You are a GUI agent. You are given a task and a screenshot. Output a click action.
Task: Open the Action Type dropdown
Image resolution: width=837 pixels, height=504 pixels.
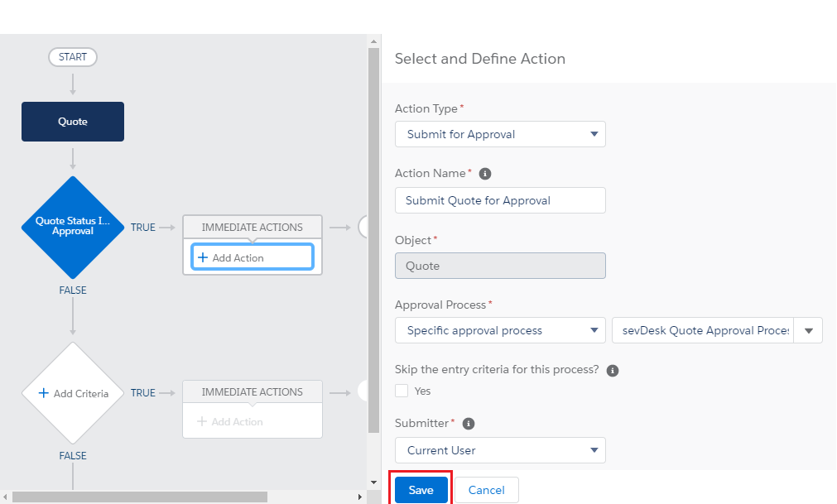[500, 134]
